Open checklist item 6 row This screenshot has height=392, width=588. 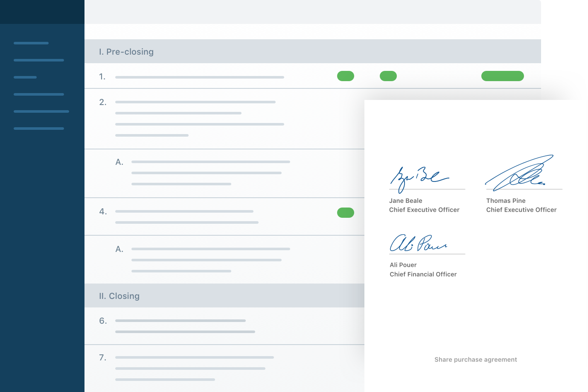[x=224, y=326]
